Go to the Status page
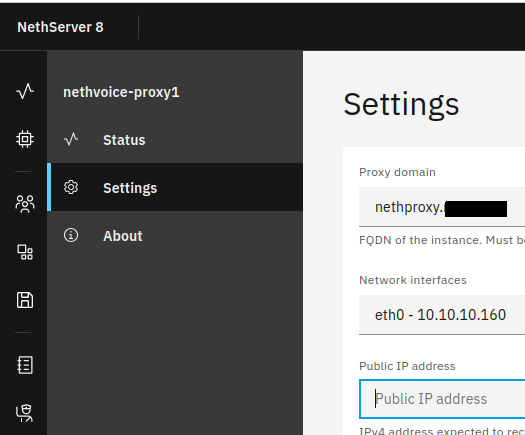525x435 pixels. coord(175,140)
